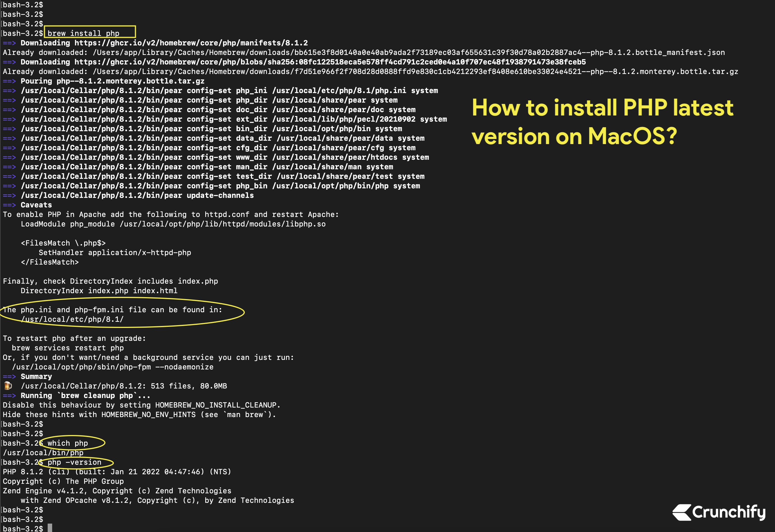
Task: Click the blue arrow before Caveats
Action: 9,205
